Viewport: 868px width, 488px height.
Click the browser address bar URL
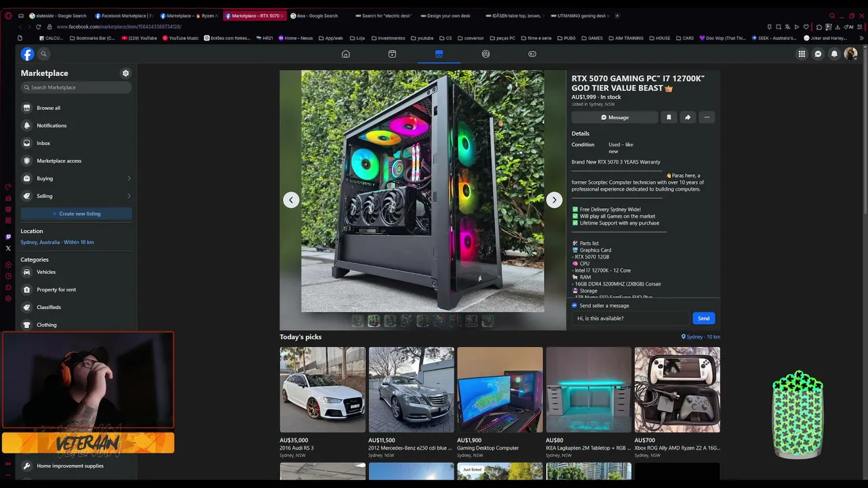coord(119,27)
